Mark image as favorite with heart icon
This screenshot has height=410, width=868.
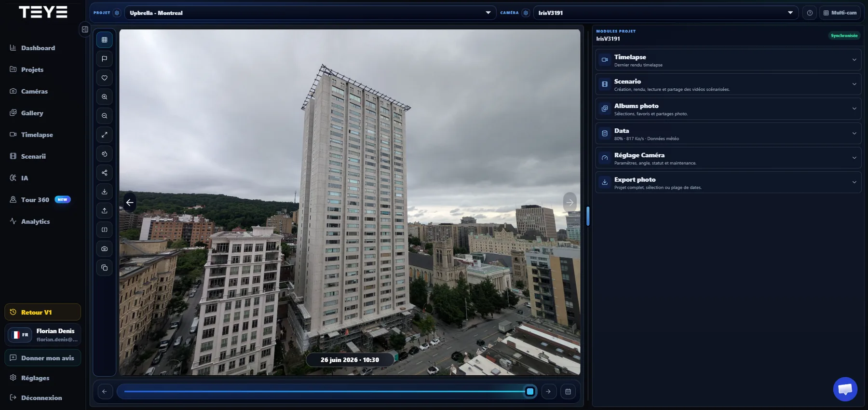tap(105, 78)
